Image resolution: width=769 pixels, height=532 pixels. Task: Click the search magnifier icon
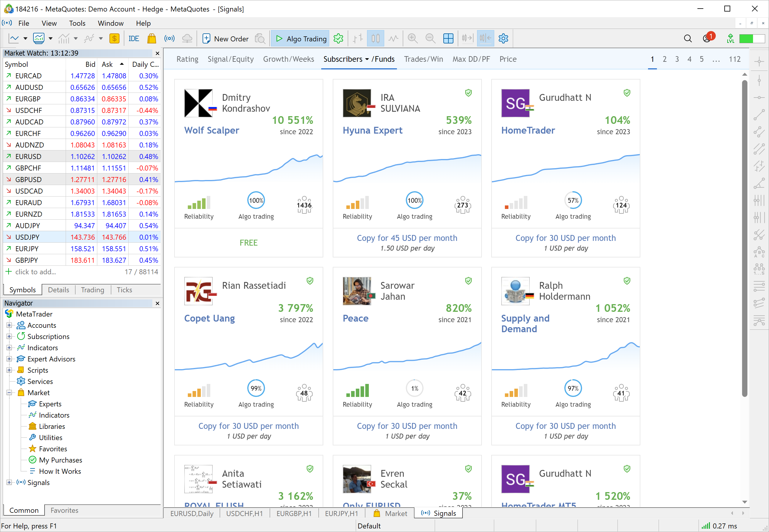pyautogui.click(x=688, y=39)
